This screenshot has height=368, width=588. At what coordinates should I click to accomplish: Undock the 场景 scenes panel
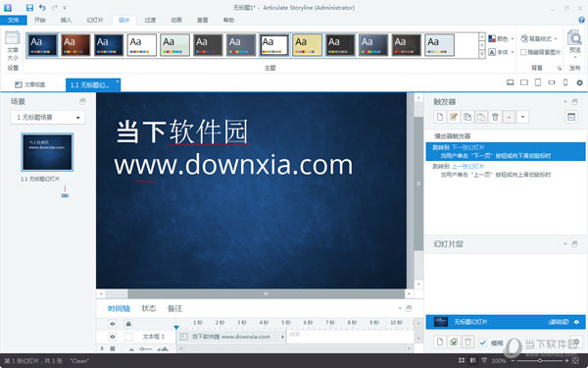point(82,101)
